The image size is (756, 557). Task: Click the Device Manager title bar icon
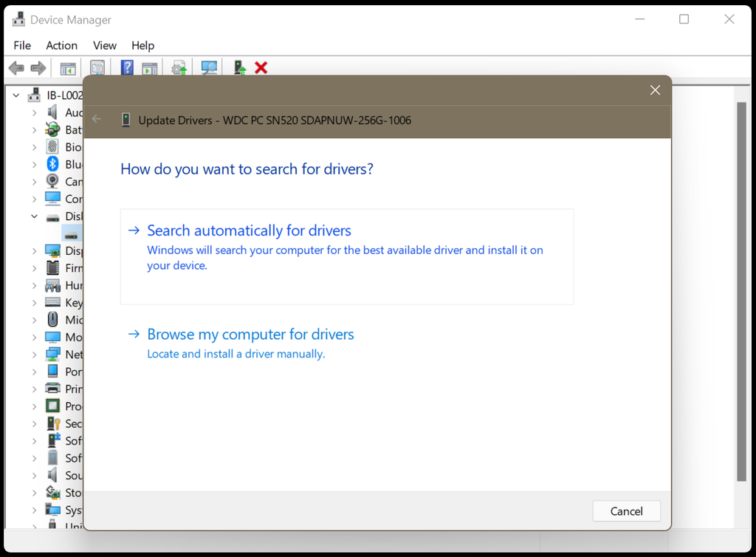click(x=18, y=19)
